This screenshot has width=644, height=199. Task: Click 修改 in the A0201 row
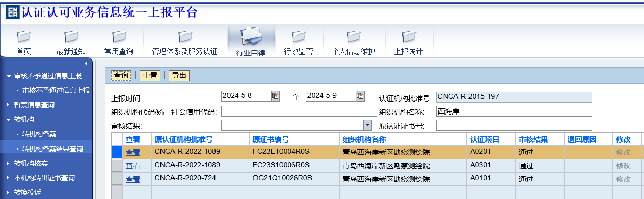click(x=623, y=152)
